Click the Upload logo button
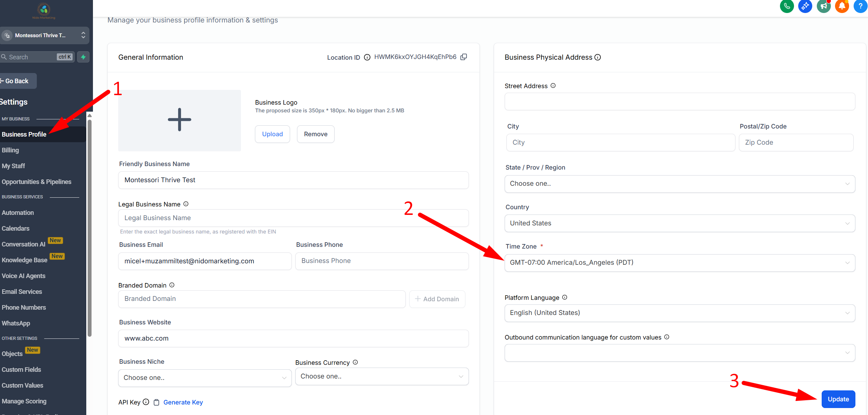868x415 pixels. click(272, 134)
